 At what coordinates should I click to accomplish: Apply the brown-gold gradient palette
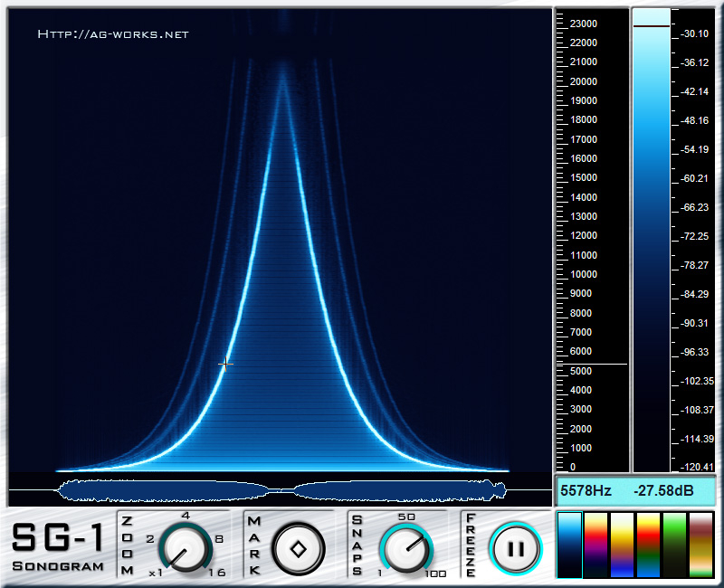tap(701, 545)
